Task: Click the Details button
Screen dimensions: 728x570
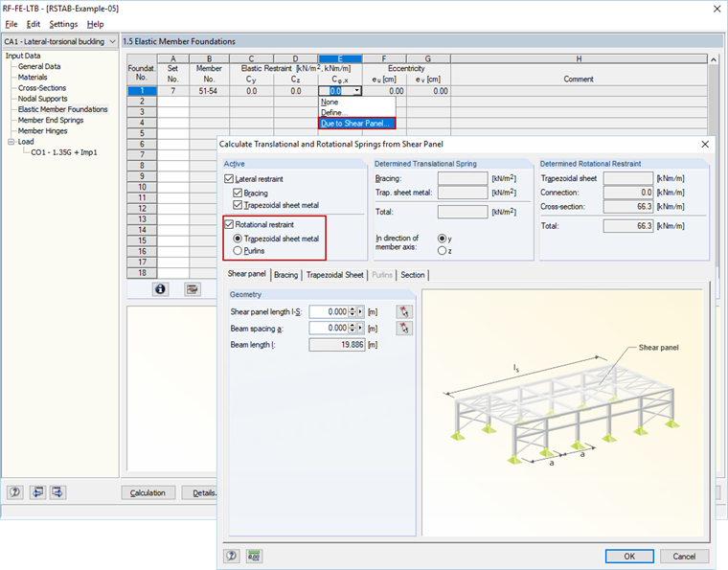Action: click(199, 492)
